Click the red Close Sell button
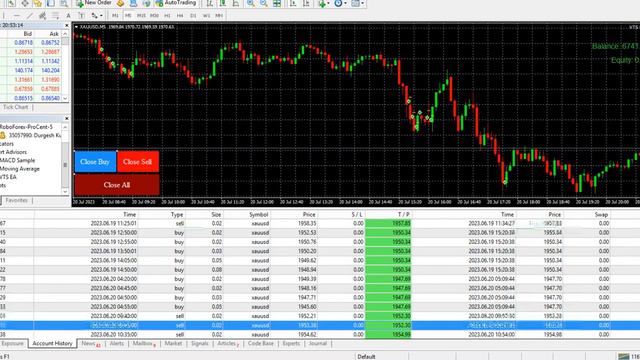This screenshot has height=360, width=640. pos(138,162)
